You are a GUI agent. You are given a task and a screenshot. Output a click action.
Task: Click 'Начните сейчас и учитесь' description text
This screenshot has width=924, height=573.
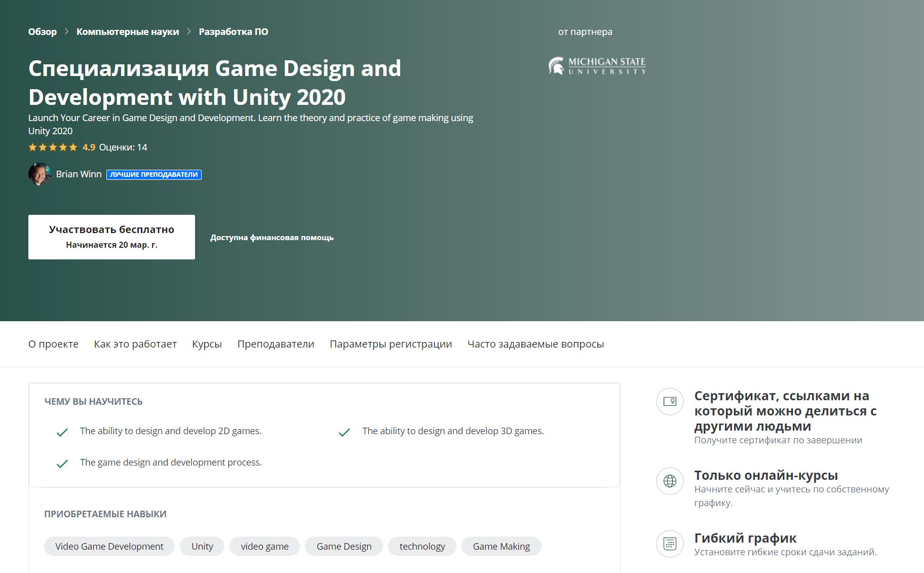[791, 496]
